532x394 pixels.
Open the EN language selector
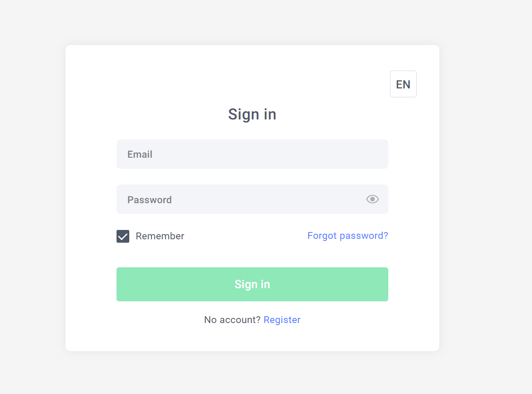pyautogui.click(x=403, y=84)
